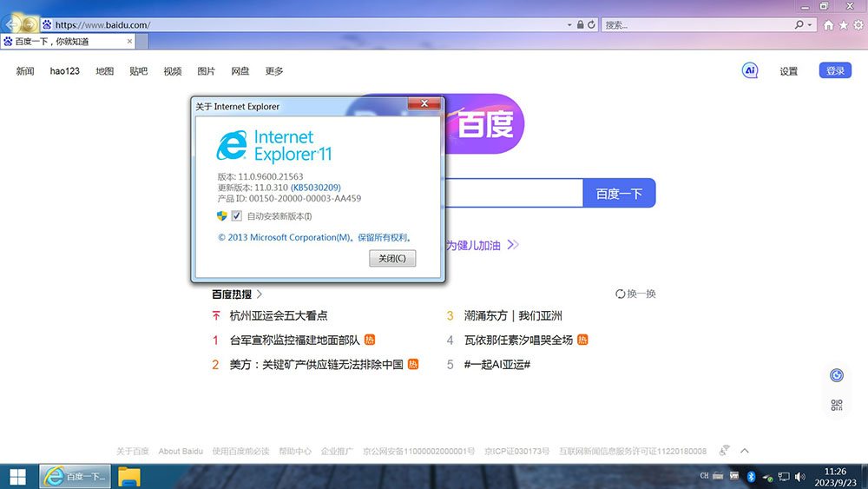Click the Internet Explorer taskbar button
The image size is (868, 489).
pos(75,476)
